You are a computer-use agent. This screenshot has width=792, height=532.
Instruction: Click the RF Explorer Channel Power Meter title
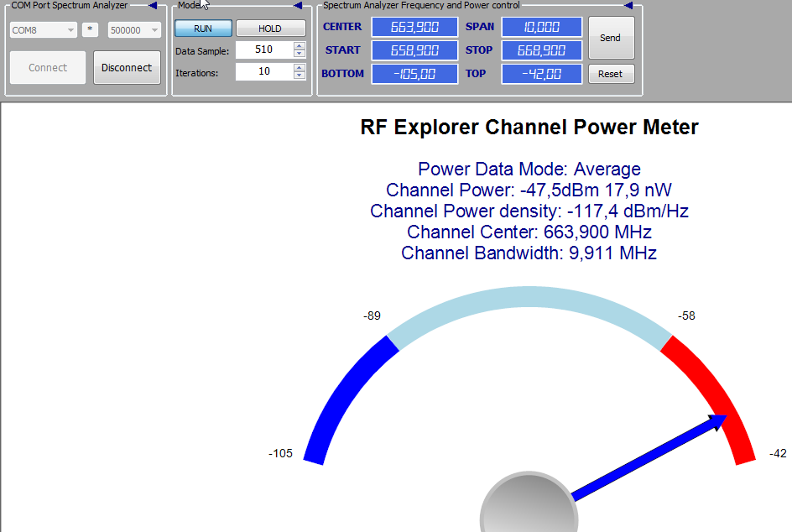point(529,128)
